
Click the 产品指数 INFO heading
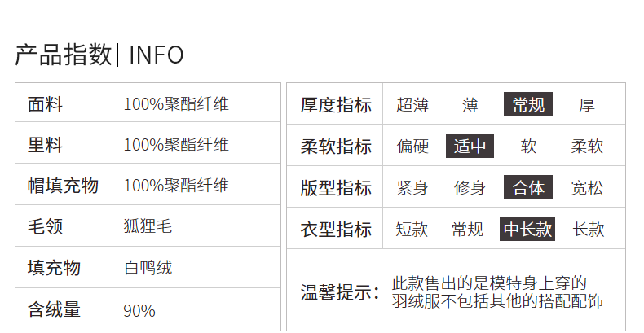[99, 55]
